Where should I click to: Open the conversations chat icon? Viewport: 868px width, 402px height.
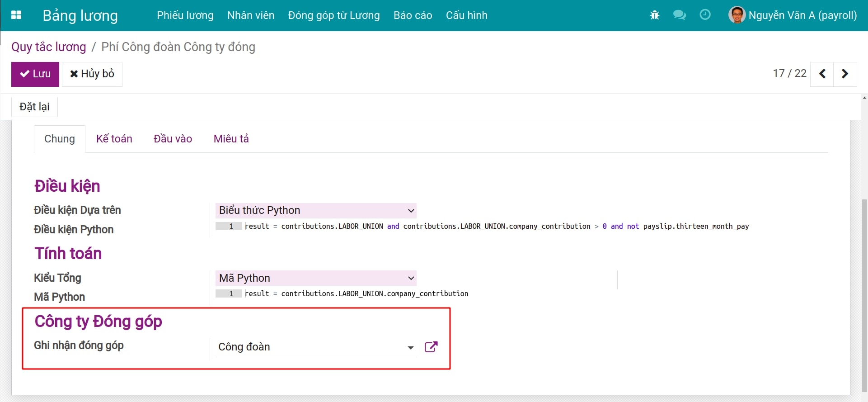[x=679, y=15]
